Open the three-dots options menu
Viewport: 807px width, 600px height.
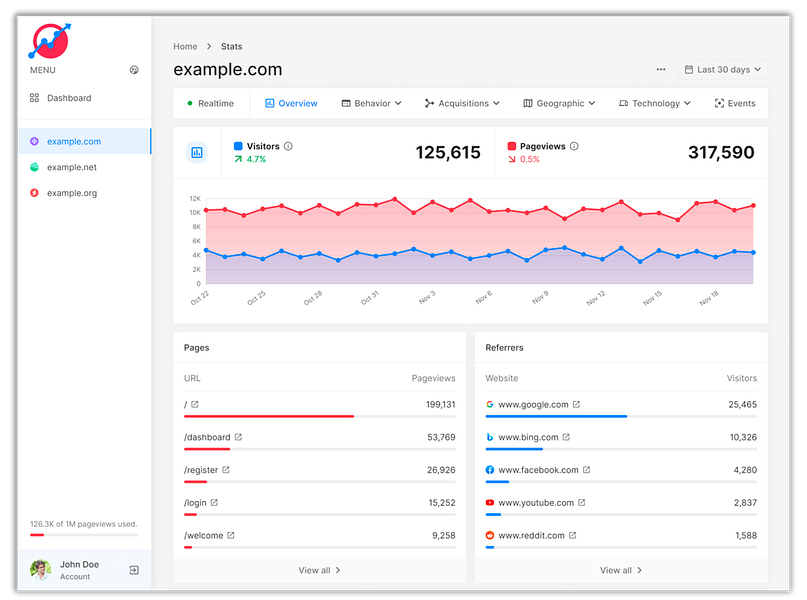tap(660, 70)
